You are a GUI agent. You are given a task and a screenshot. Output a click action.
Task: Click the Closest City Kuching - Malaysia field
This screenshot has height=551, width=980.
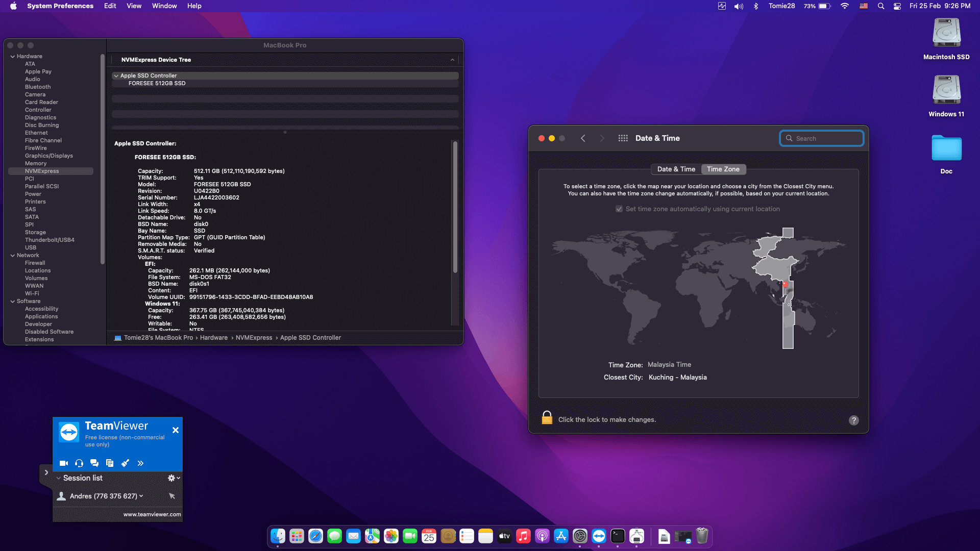[678, 378]
